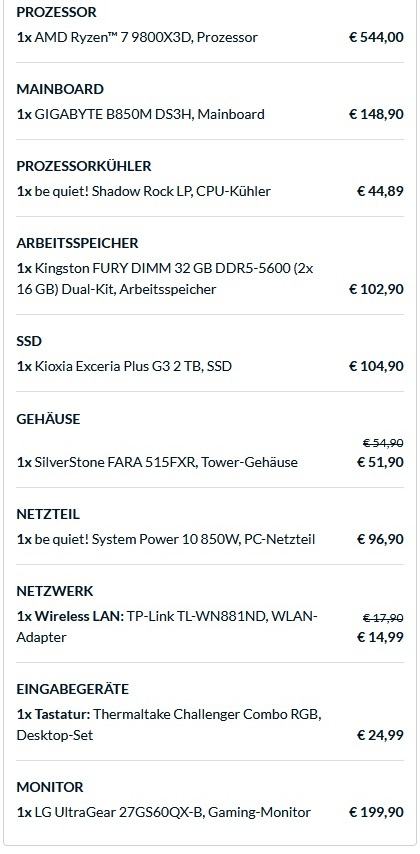The image size is (420, 854).
Task: Click the struck-through € 17,90 adapter price
Action: pos(383,618)
